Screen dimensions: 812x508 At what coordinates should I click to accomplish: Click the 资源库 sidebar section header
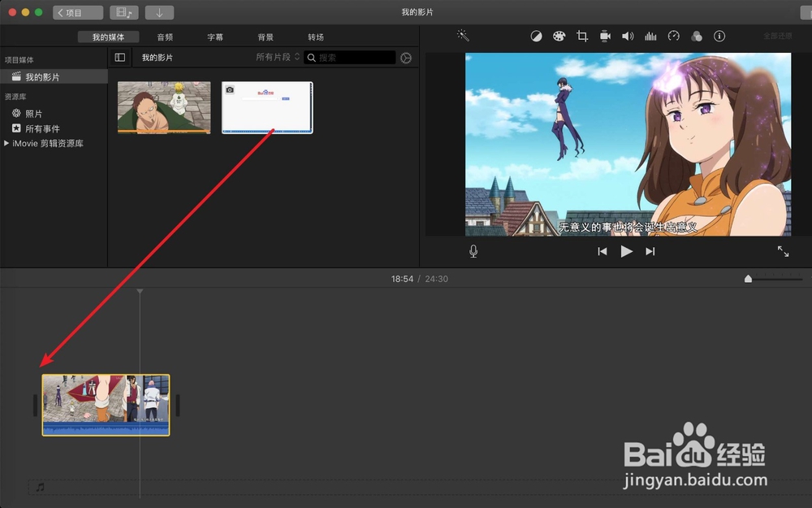tap(15, 97)
